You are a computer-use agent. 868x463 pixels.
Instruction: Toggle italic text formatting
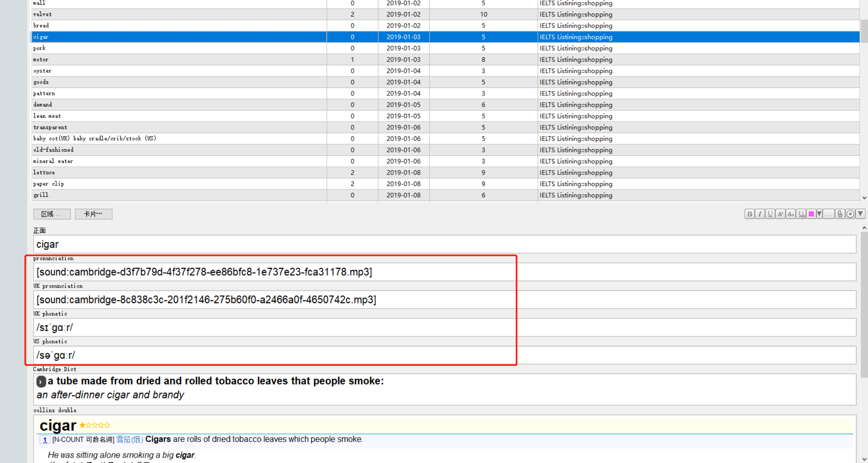(760, 214)
